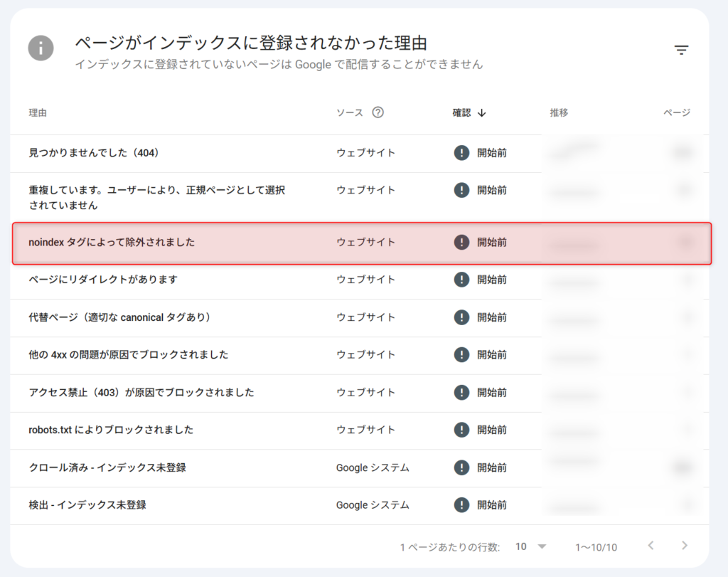Go to the next page with right chevron
The height and width of the screenshot is (577, 728).
(x=683, y=546)
